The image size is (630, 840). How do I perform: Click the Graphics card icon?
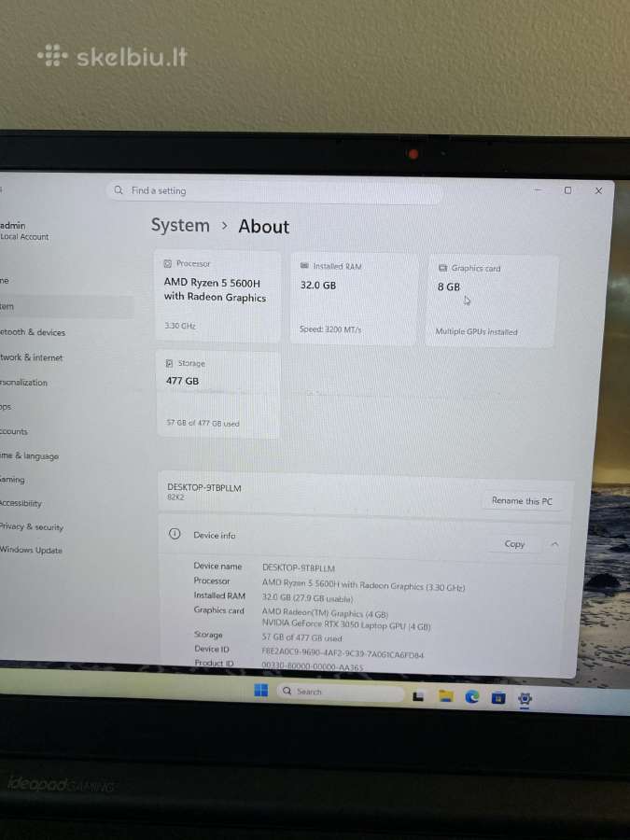point(442,267)
